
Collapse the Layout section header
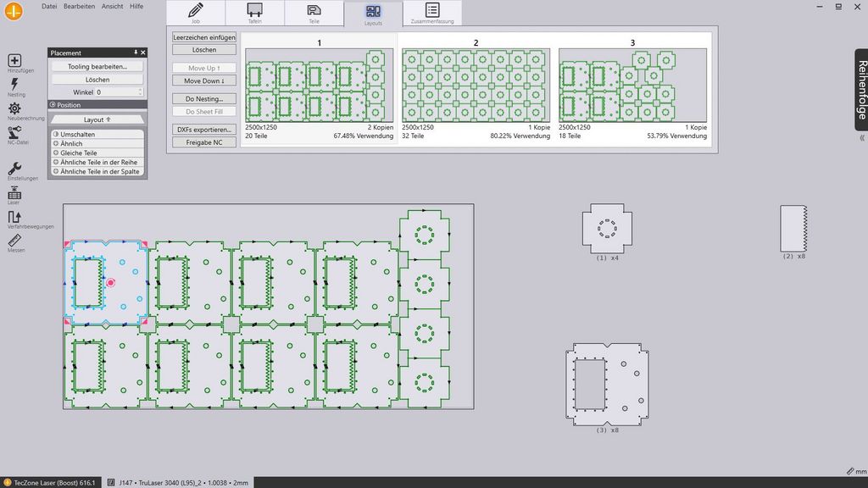pos(96,120)
